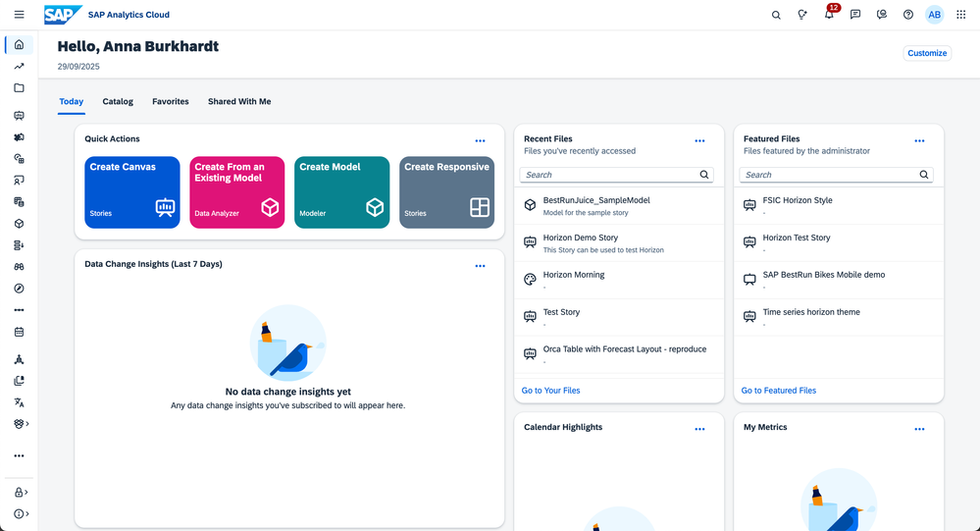This screenshot has width=980, height=531.
Task: Switch to the Shared With Me tab
Action: coord(239,101)
